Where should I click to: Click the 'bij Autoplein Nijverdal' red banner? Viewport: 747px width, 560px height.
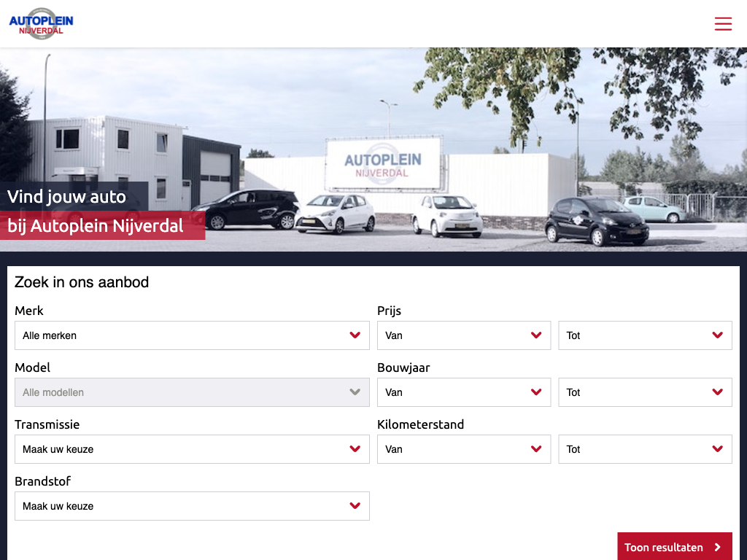(102, 226)
